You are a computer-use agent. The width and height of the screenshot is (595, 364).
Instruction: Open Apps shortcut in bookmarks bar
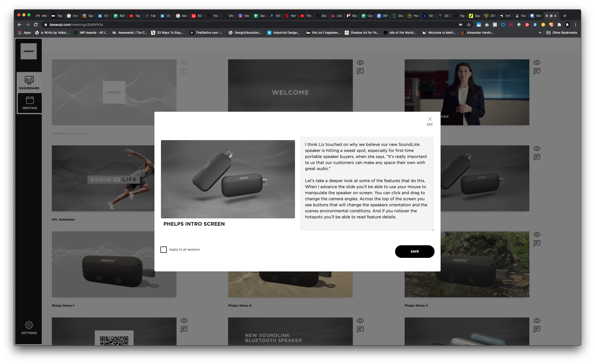coord(24,33)
